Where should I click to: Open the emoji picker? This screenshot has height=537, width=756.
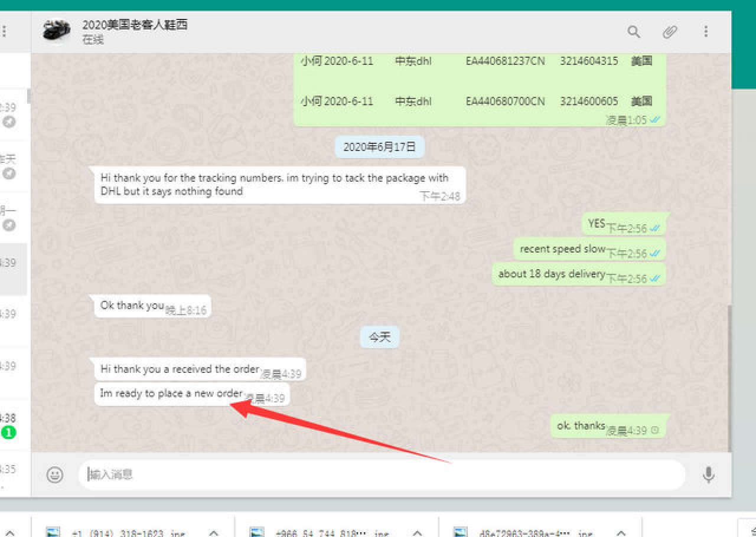click(55, 474)
